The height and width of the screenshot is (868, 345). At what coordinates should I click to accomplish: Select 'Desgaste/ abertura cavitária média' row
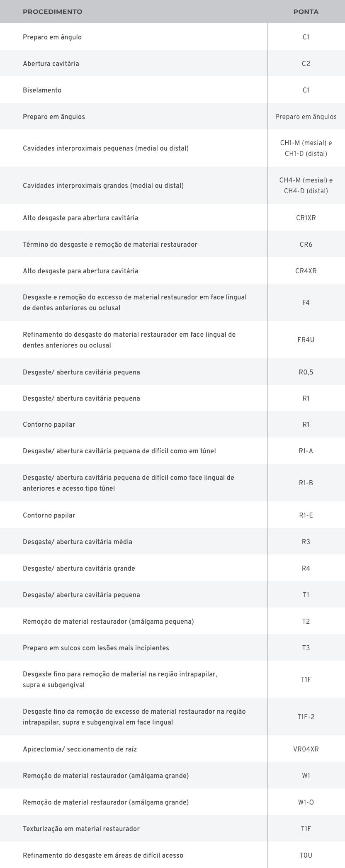coord(78,542)
